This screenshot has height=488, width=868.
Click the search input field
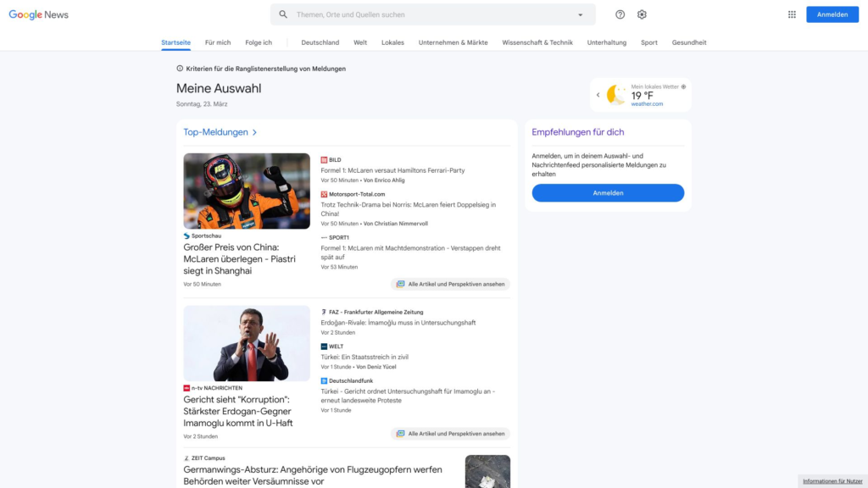click(x=433, y=14)
